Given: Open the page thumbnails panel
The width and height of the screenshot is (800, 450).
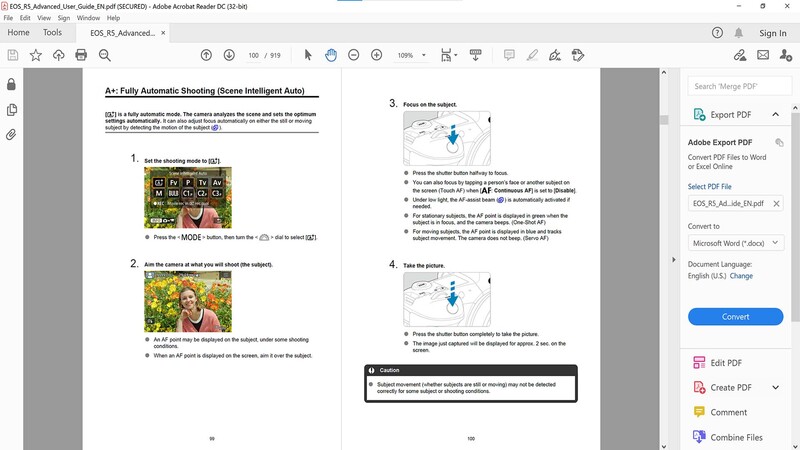Looking at the screenshot, I should pos(11,110).
